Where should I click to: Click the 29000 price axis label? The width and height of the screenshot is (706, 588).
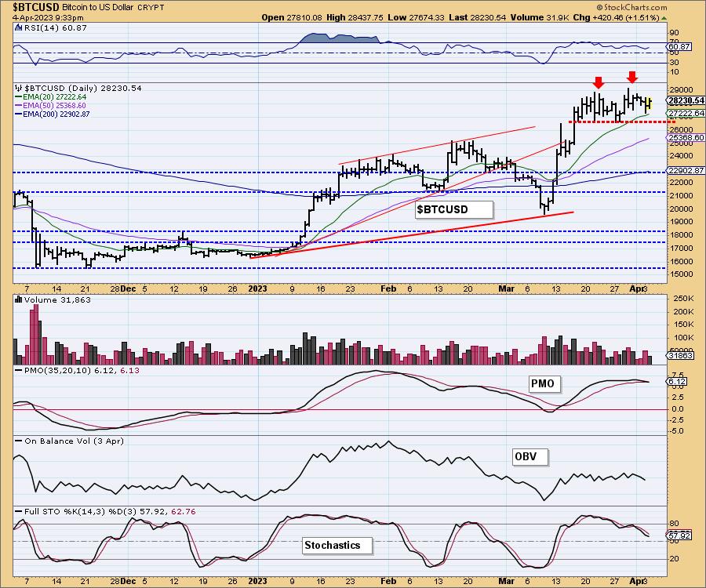(682, 90)
